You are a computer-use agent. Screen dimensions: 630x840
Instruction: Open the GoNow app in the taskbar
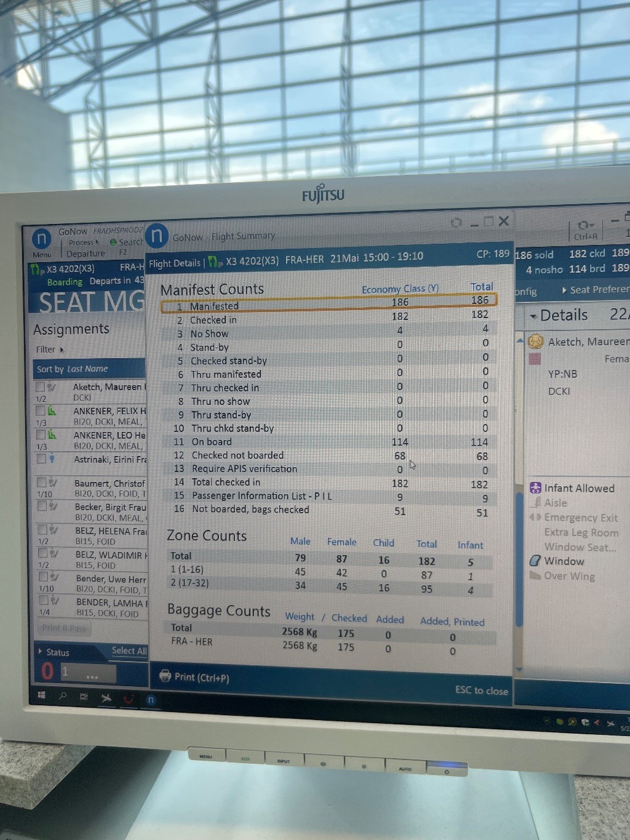tap(151, 700)
